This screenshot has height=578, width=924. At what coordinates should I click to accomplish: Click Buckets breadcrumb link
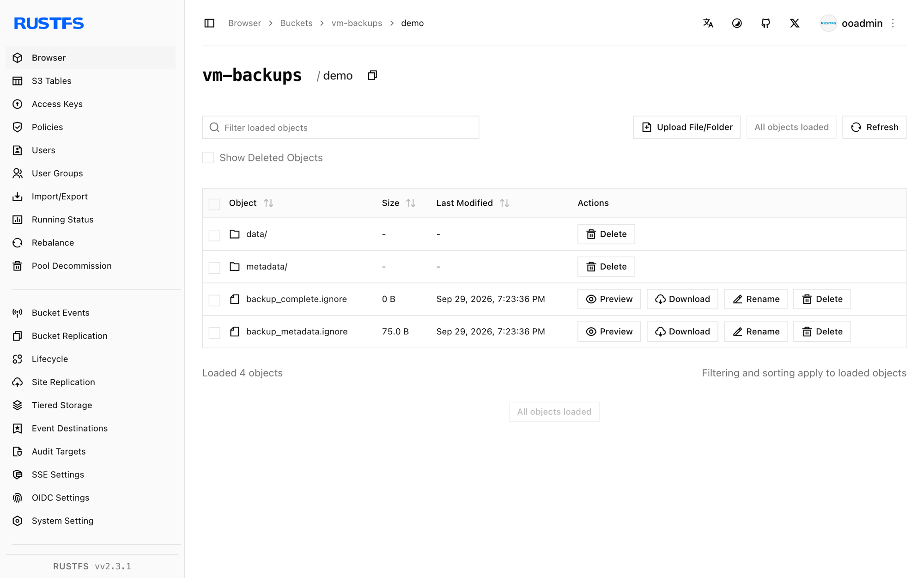(x=296, y=23)
